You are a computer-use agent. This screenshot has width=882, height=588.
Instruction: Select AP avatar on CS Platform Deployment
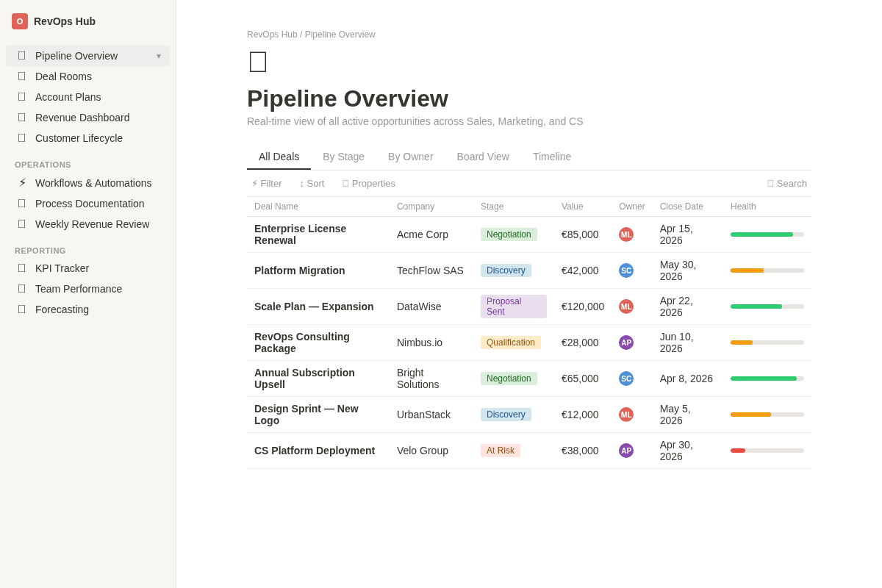(x=626, y=451)
